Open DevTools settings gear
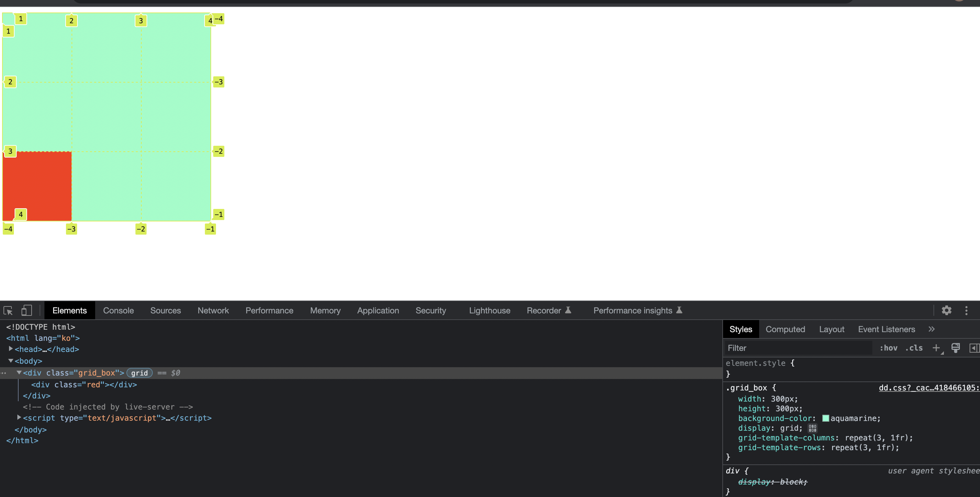The height and width of the screenshot is (497, 980). click(946, 311)
